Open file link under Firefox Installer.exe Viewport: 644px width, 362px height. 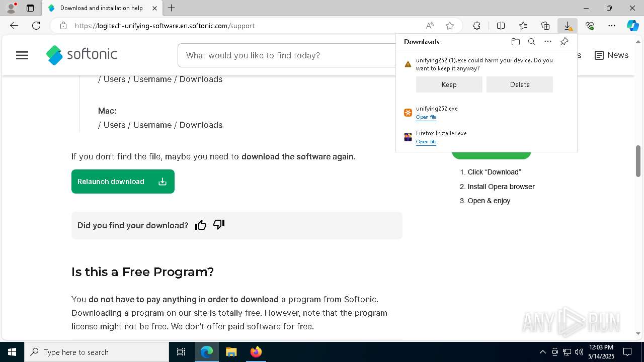(x=426, y=142)
